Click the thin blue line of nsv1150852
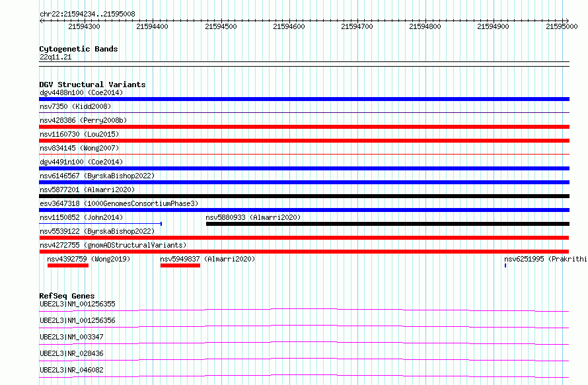Image resolution: width=588 pixels, height=385 pixels. pos(100,224)
